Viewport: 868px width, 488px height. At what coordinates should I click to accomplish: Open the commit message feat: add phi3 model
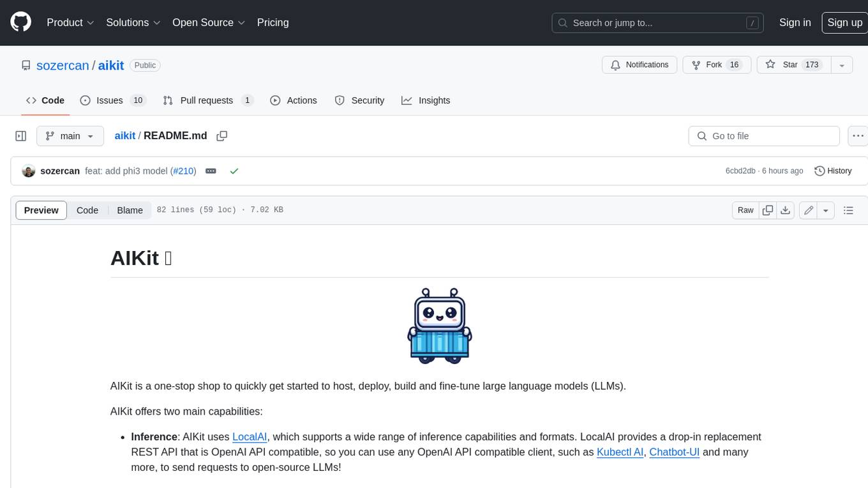126,171
